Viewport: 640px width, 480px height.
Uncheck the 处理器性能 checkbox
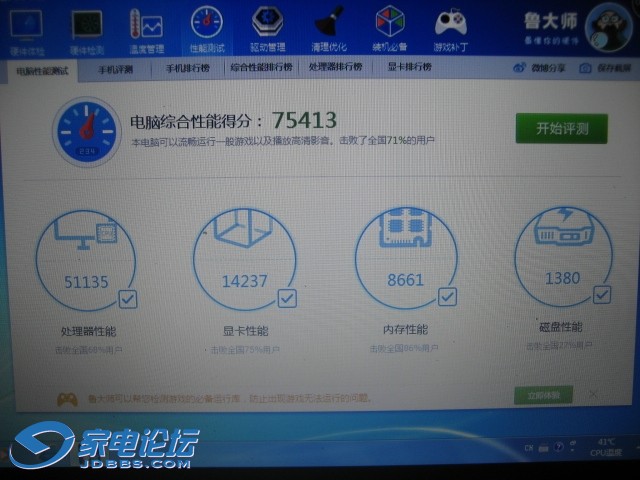pyautogui.click(x=128, y=299)
